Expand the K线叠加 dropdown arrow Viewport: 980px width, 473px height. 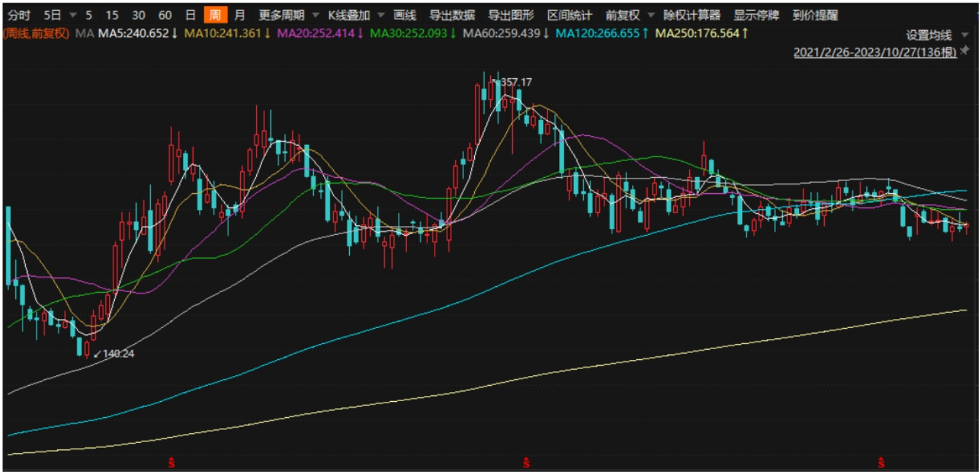pyautogui.click(x=381, y=15)
